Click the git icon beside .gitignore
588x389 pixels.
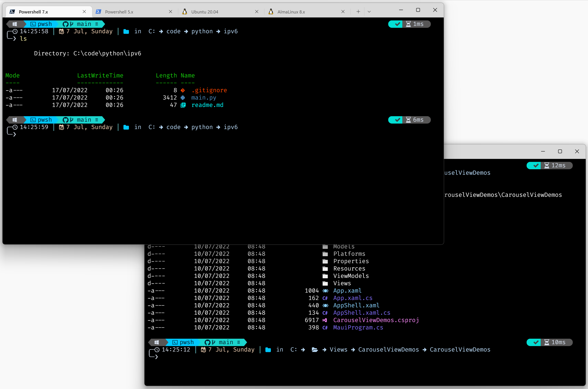[183, 90]
